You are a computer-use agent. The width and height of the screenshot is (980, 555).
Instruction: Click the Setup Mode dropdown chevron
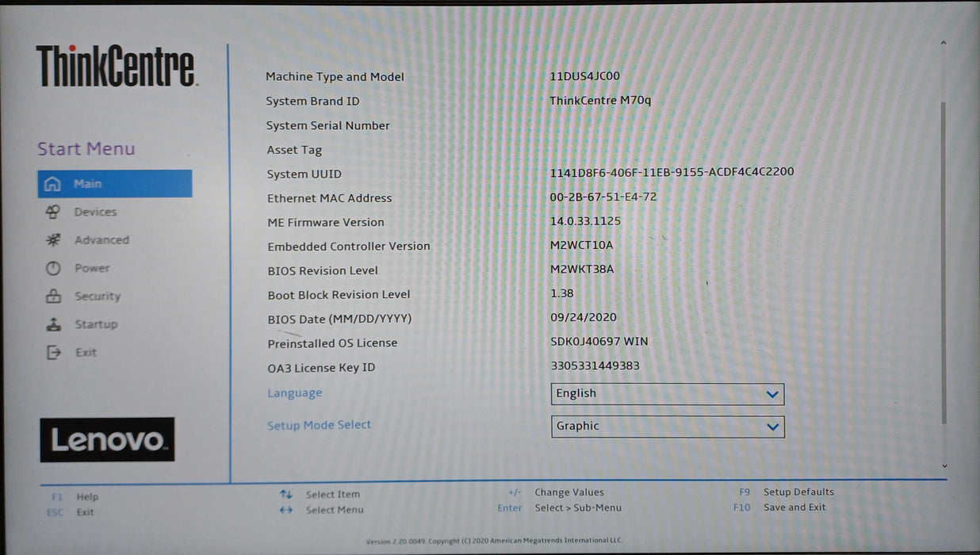click(x=772, y=427)
